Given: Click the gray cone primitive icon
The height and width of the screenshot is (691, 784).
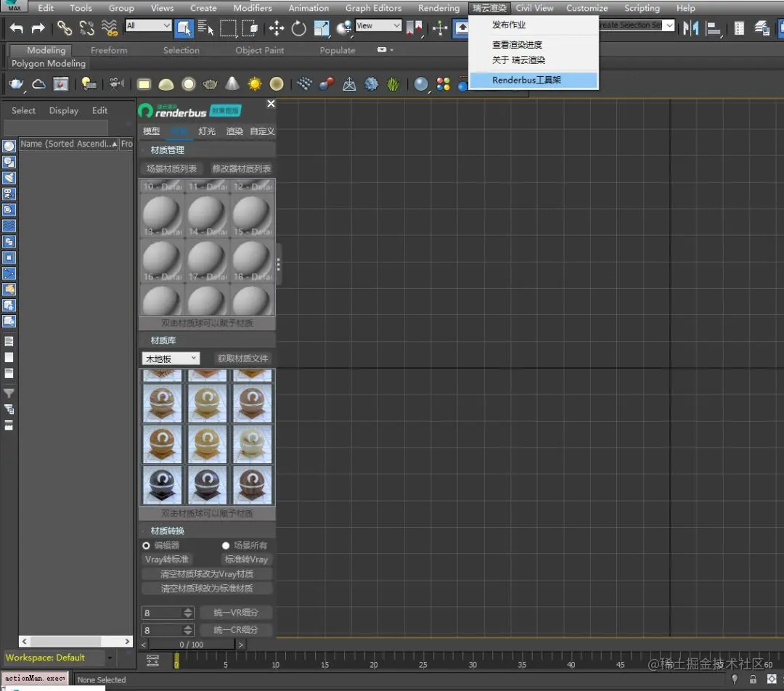Looking at the screenshot, I should point(232,83).
